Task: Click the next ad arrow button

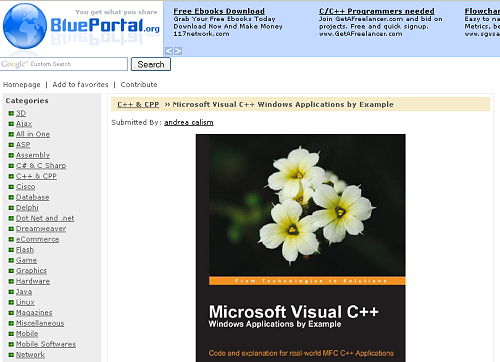Action: click(x=178, y=51)
